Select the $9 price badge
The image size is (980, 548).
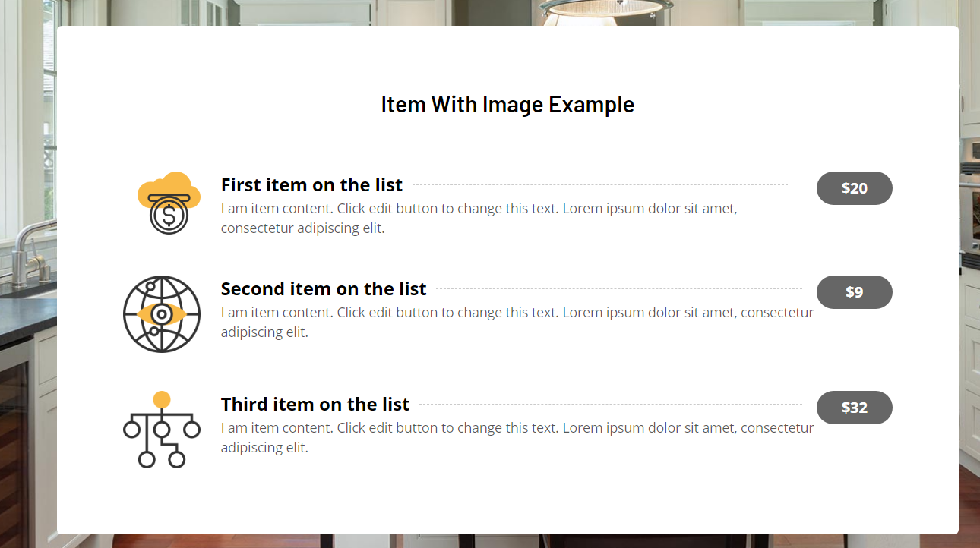(854, 292)
